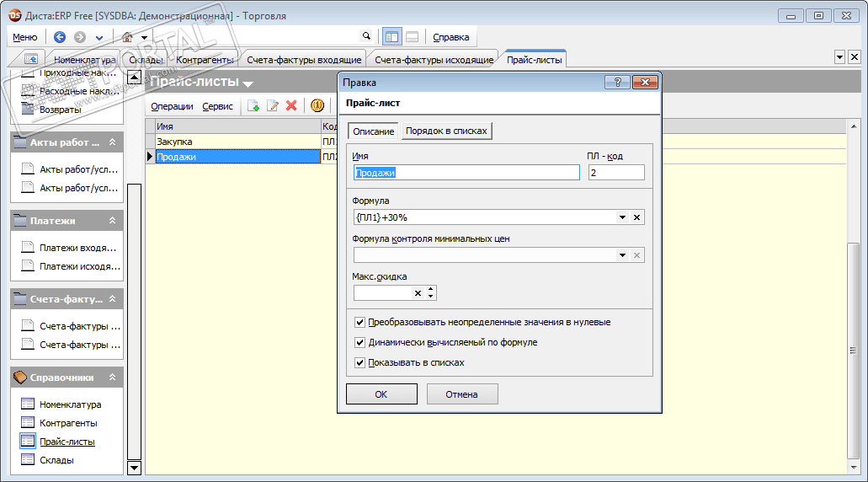Viewport: 868px width, 482px height.
Task: Collapse the Акты работ sidebar group
Action: point(112,142)
